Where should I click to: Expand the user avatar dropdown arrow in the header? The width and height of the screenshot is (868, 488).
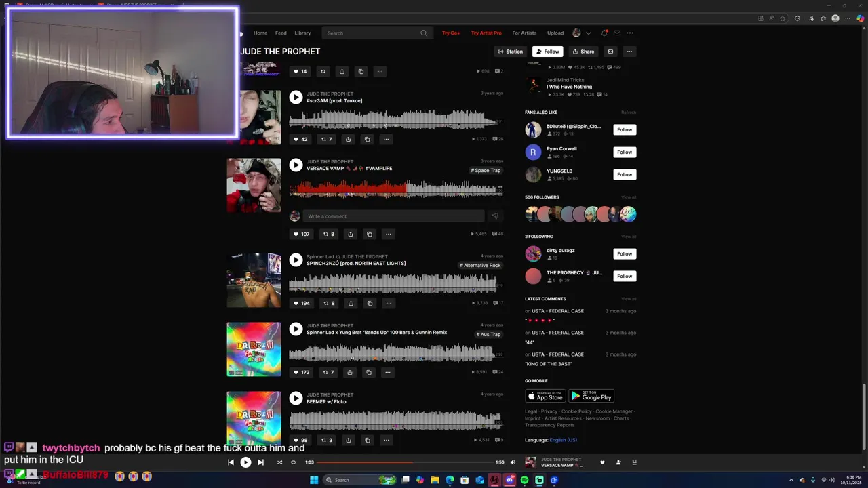point(588,33)
